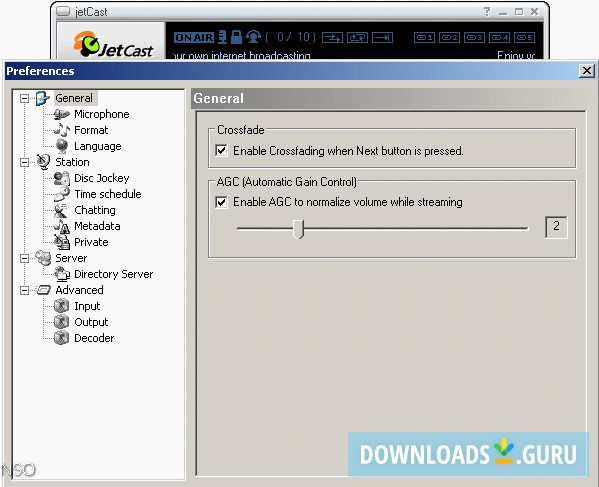Click the Station satellite dish icon
The width and height of the screenshot is (599, 487).
point(44,162)
